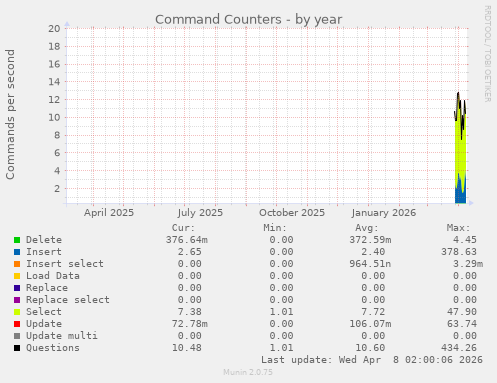497x383 pixels.
Task: Click Select average value 7.72
Action: click(373, 312)
